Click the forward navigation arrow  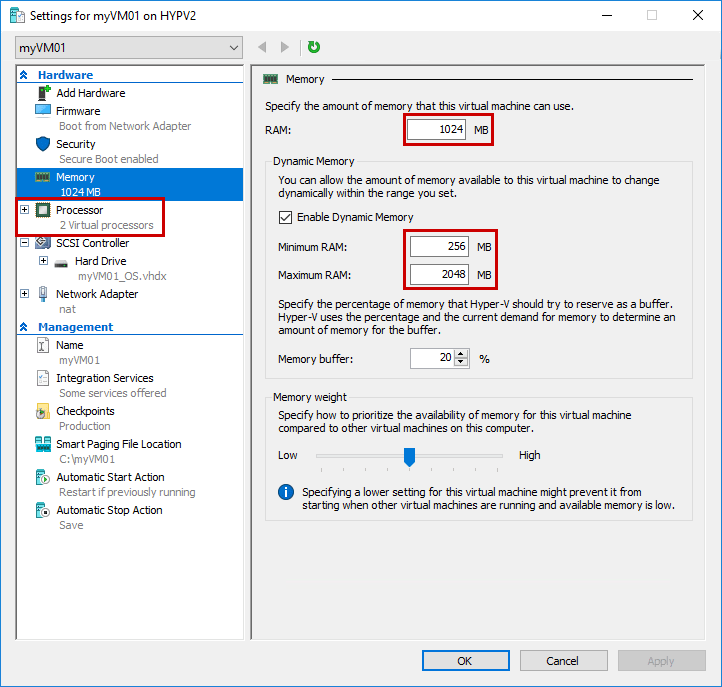click(x=285, y=47)
